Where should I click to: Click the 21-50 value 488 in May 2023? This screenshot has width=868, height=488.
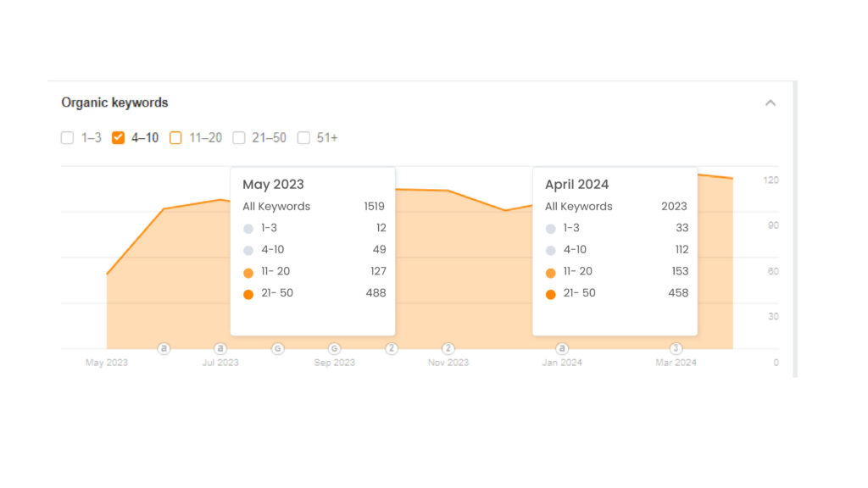376,292
